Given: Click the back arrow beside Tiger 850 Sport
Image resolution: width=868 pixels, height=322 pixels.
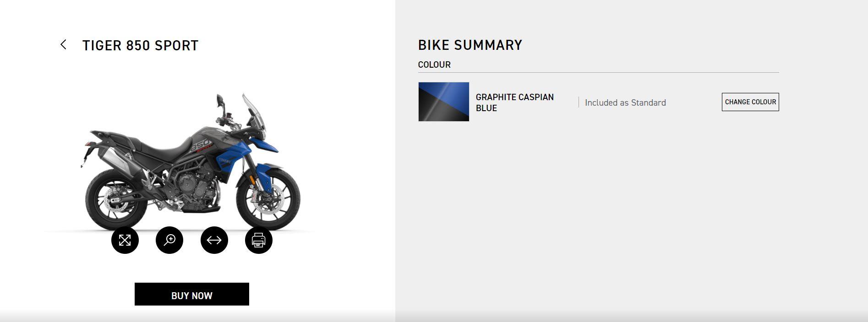Looking at the screenshot, I should (63, 44).
